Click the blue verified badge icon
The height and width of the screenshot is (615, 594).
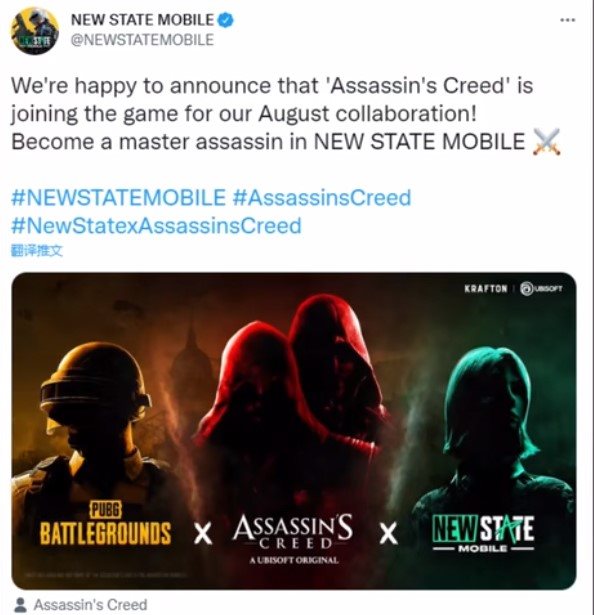click(225, 20)
